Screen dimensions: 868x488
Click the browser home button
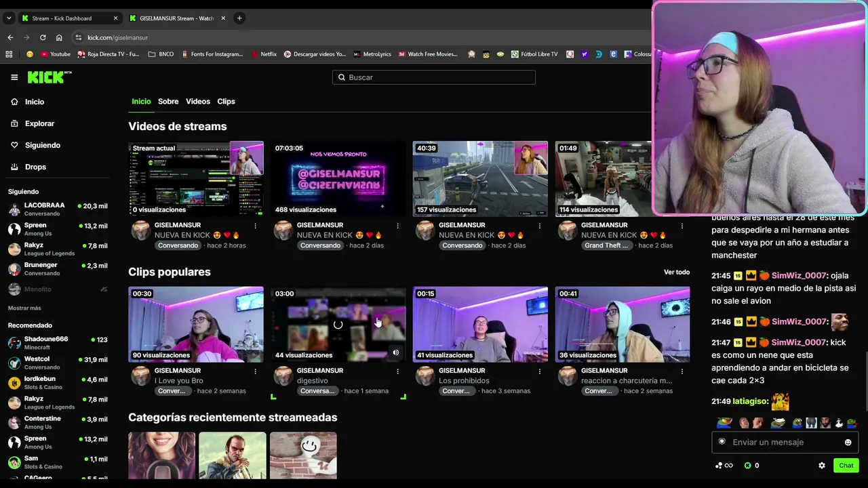[x=59, y=37]
